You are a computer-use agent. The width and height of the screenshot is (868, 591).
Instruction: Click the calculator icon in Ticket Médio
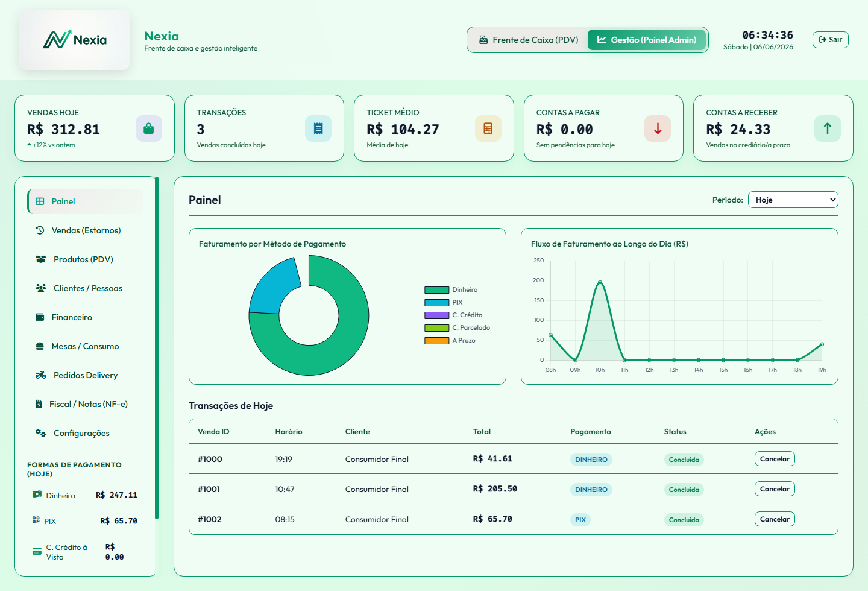tap(488, 128)
